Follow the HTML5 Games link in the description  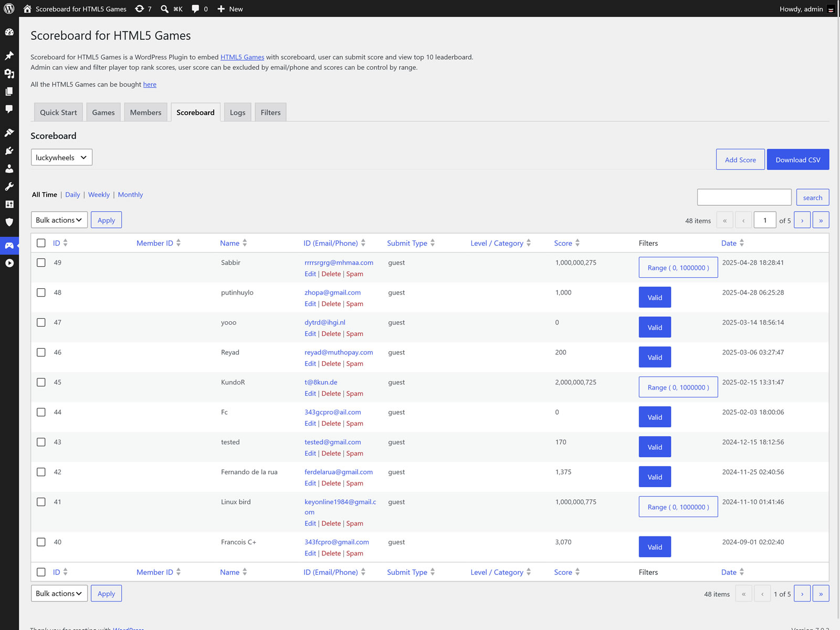click(243, 57)
